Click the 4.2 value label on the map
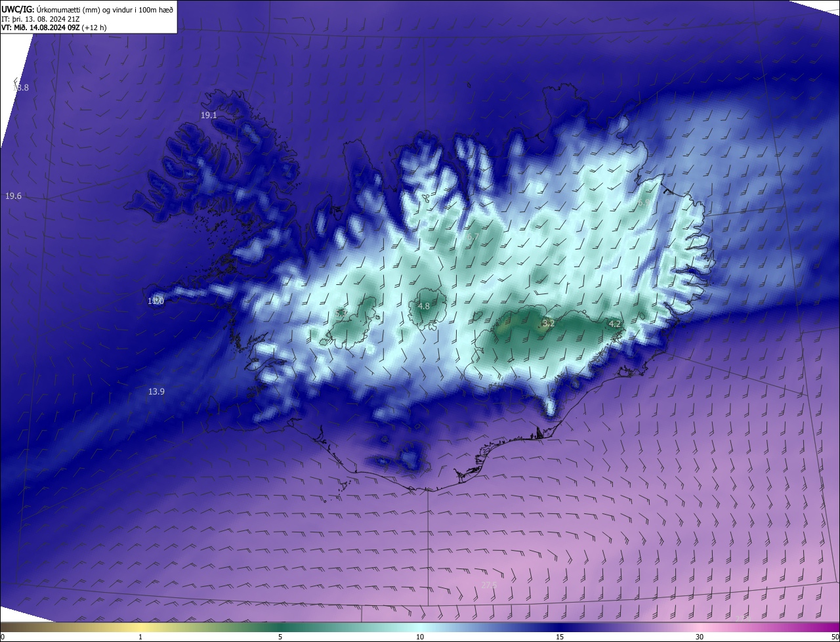Screen dimensions: 840x642 [x=614, y=324]
